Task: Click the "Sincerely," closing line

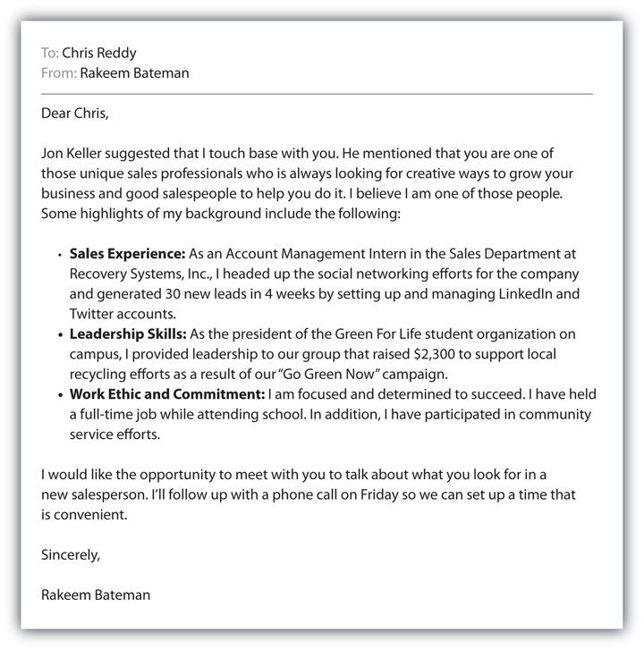Action: [71, 554]
